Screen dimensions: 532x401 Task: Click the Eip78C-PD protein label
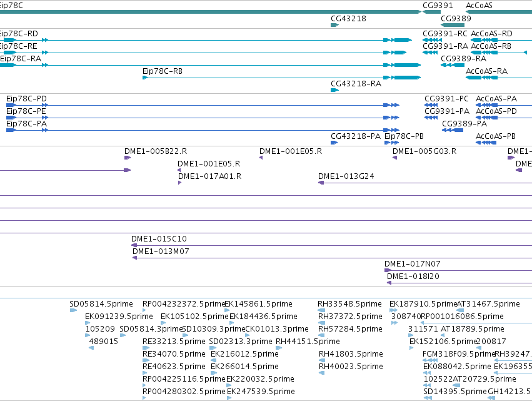click(26, 99)
